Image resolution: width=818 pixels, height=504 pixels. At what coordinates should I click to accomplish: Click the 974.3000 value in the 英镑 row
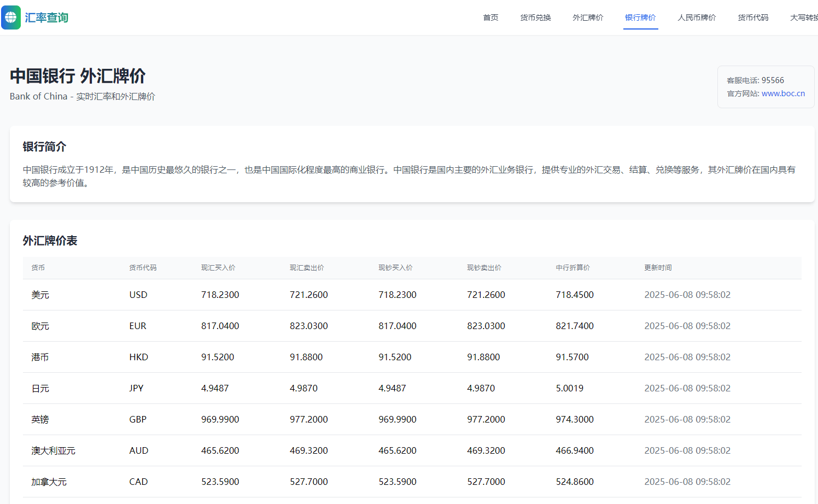[x=575, y=419]
